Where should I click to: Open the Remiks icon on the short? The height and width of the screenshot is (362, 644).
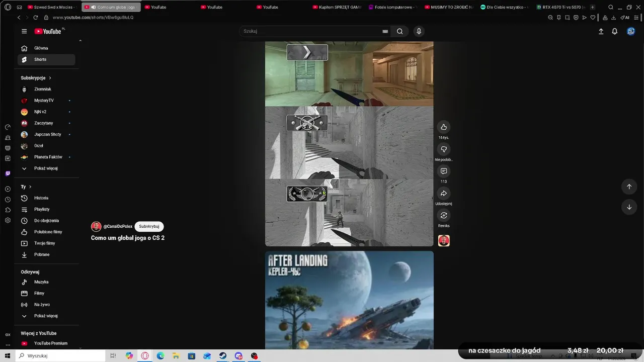coord(443,216)
